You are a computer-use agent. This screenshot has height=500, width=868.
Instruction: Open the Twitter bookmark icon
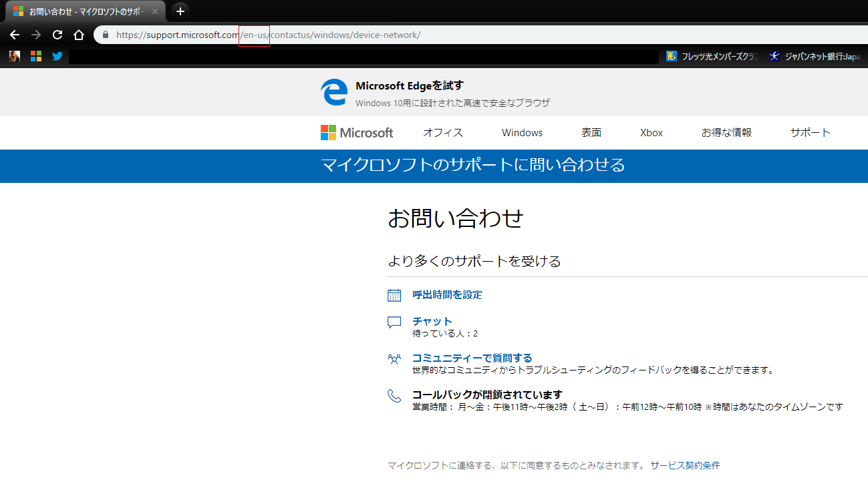57,56
